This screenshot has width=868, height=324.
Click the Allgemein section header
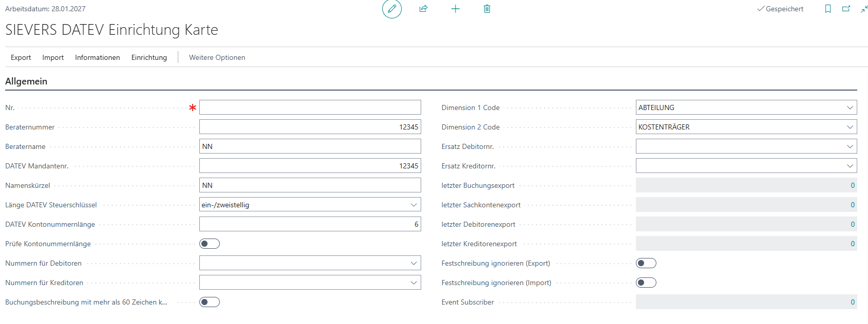pos(26,81)
